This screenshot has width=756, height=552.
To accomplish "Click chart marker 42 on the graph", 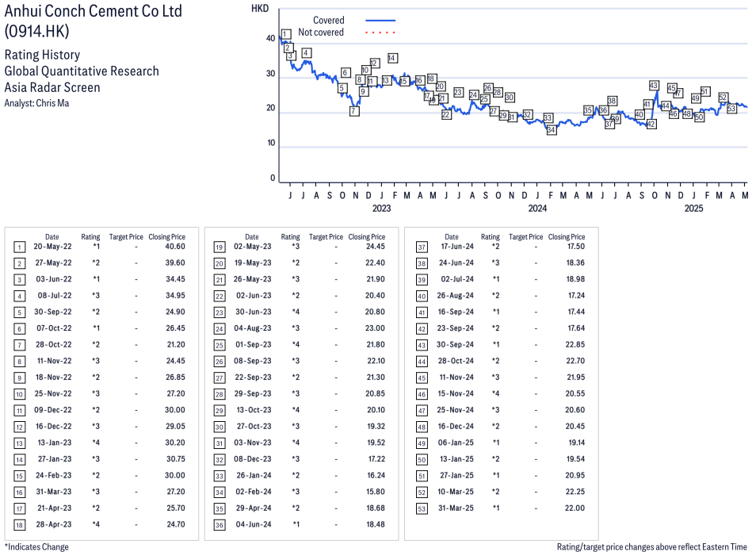I will click(651, 124).
